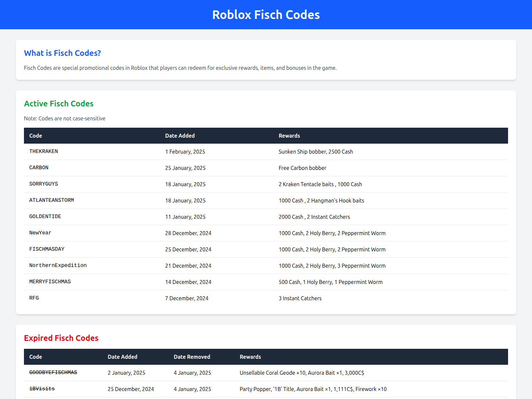Click the Date Removed column header

tap(192, 357)
